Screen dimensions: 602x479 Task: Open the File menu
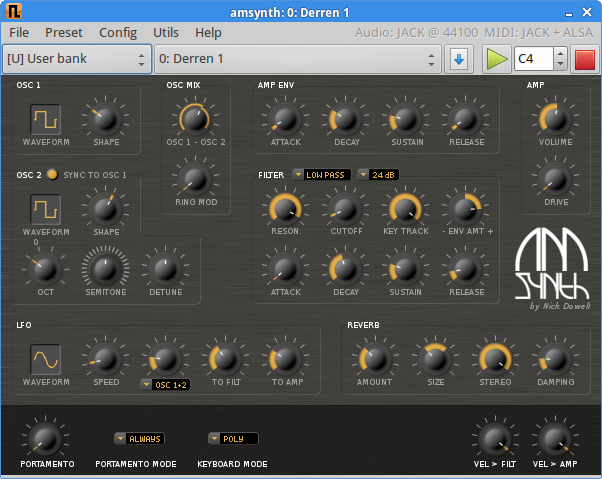(19, 33)
